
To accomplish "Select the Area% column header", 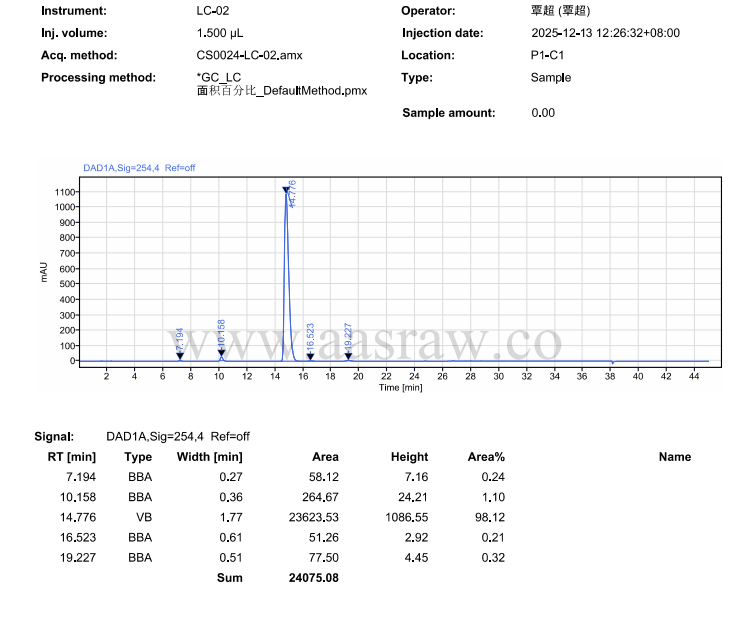I will 486,457.
